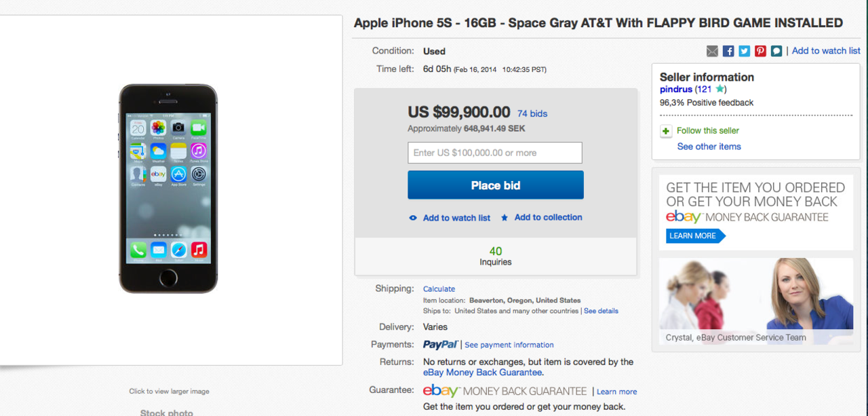The image size is (868, 416).
Task: Open the 74 bids history link
Action: click(x=532, y=113)
